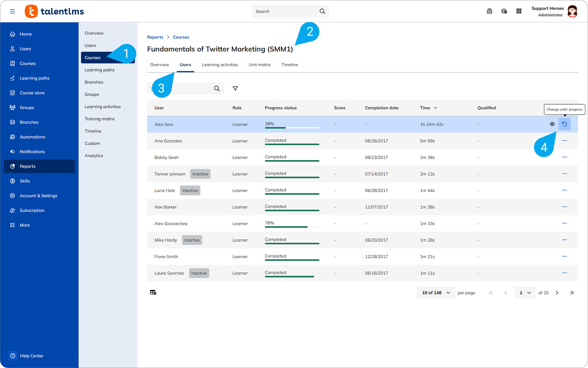Screen dimensions: 588x368
Task: Switch to the Unit matrix tab
Action: pos(260,65)
